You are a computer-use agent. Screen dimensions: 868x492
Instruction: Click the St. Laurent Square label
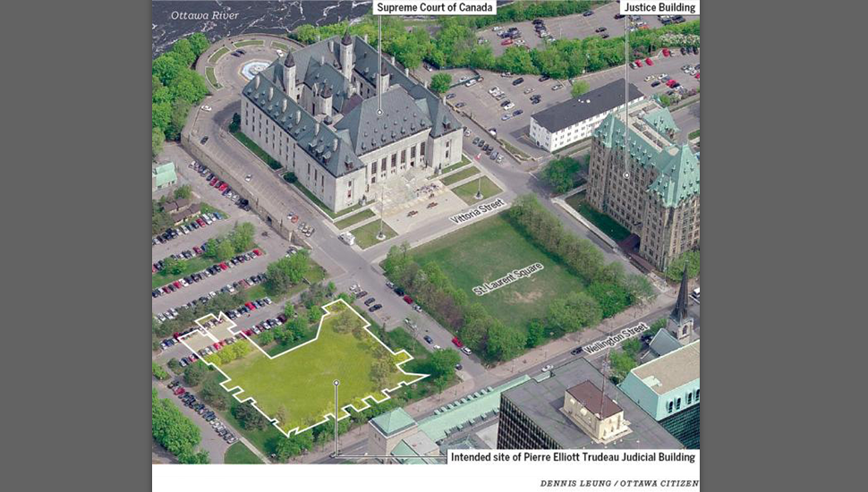[x=507, y=278]
